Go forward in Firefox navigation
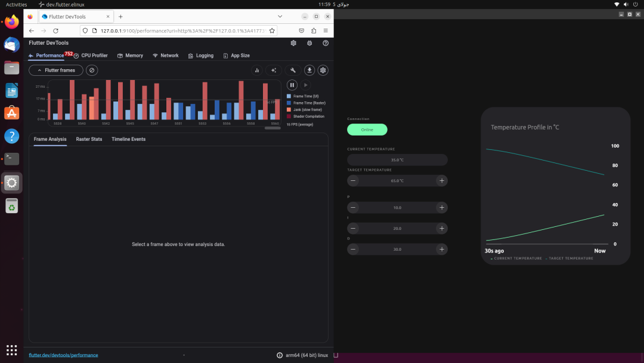This screenshot has height=363, width=644. click(44, 31)
